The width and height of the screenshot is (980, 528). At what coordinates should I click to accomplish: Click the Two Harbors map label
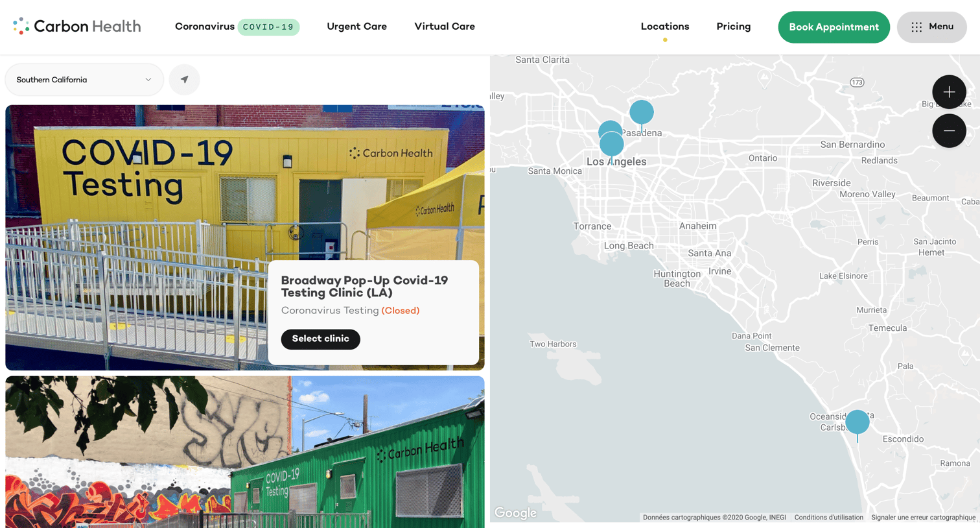(x=553, y=344)
